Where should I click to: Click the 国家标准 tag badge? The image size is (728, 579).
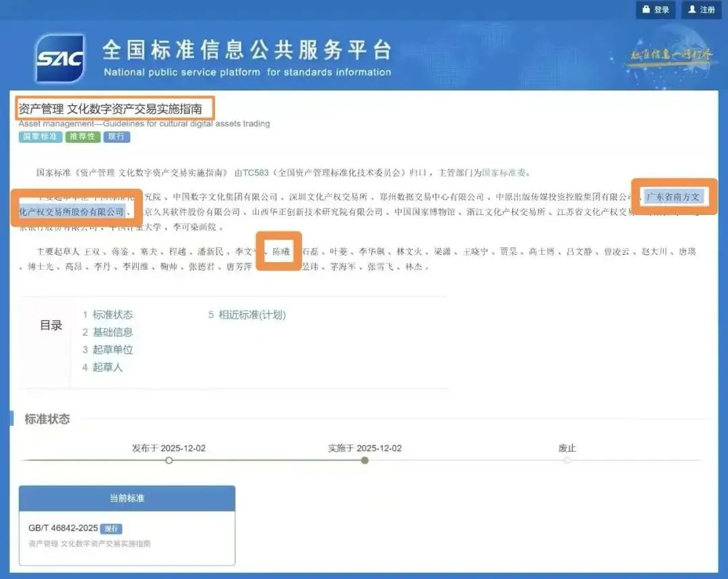point(40,137)
